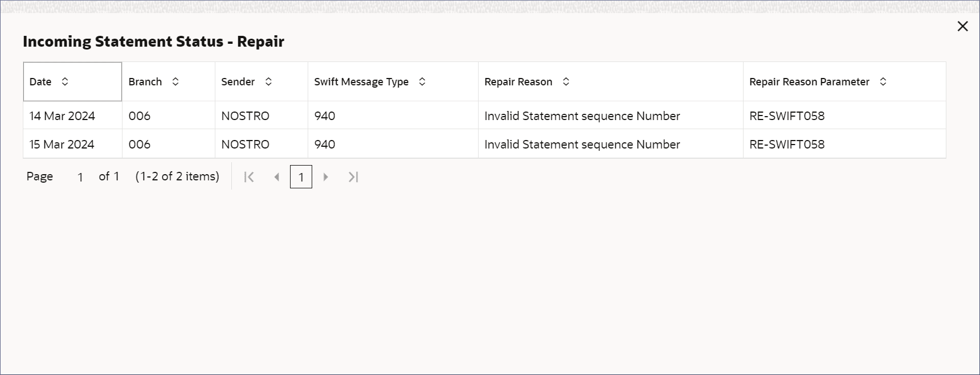Select the 14 Mar 2024 date cell
The image size is (980, 375).
pos(62,116)
